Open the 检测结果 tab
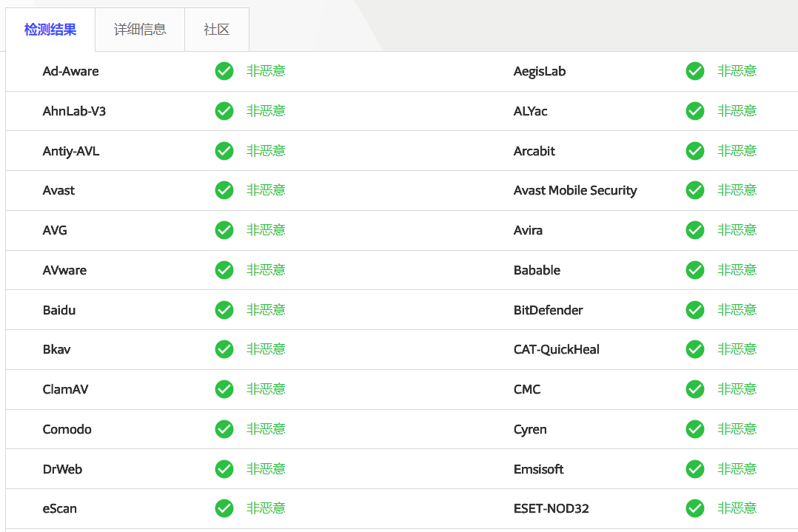This screenshot has width=798, height=532. coord(50,30)
